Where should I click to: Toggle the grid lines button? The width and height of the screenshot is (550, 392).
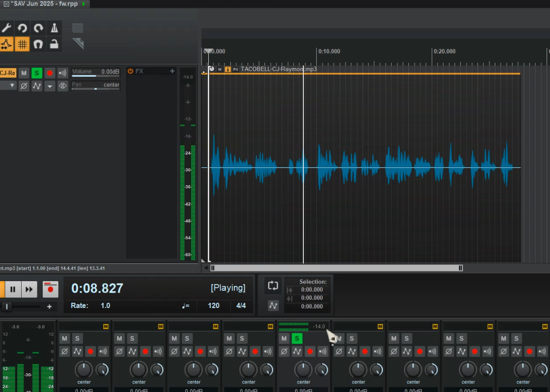click(22, 44)
